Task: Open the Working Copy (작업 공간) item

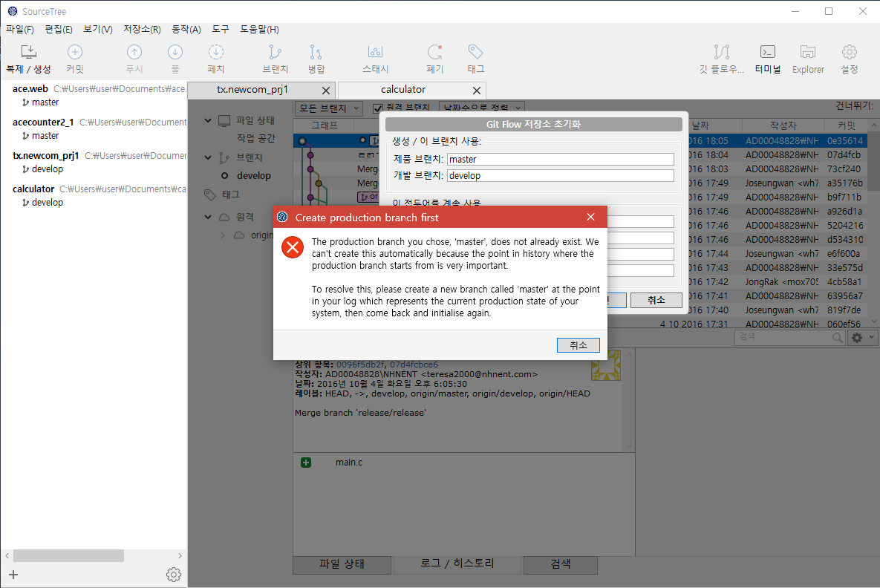Action: [256, 138]
